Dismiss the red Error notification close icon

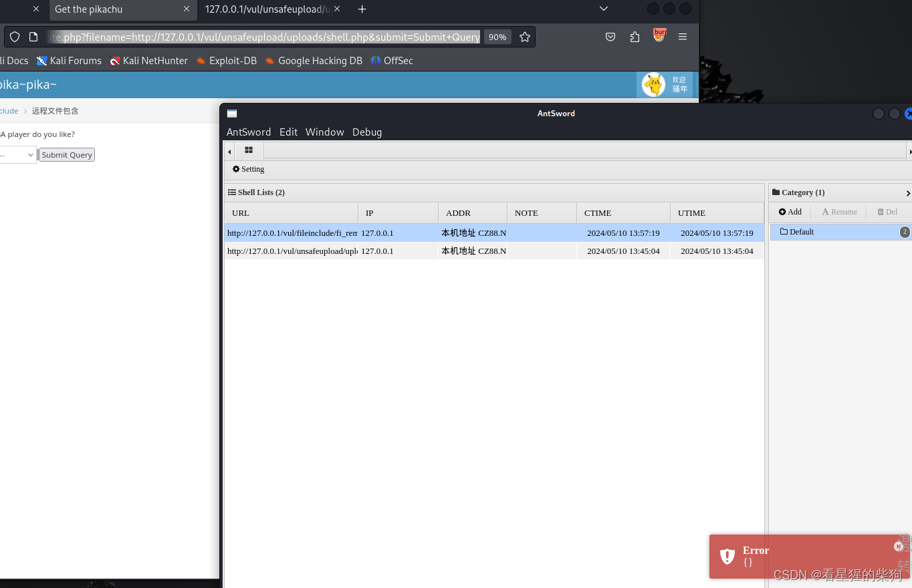coord(899,547)
